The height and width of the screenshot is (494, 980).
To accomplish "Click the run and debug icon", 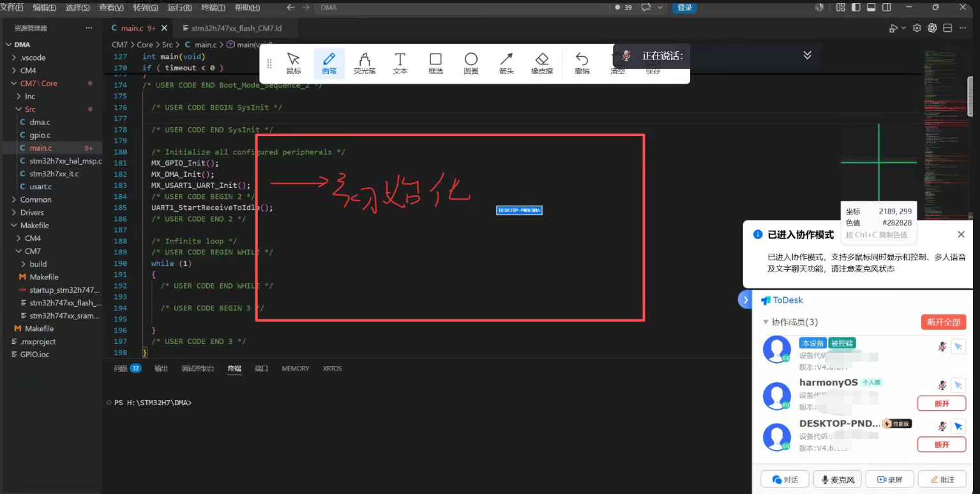I will point(893,28).
